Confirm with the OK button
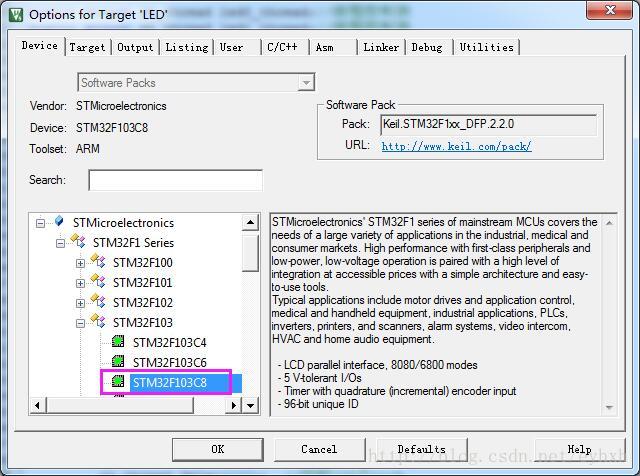This screenshot has width=640, height=476. click(x=218, y=449)
